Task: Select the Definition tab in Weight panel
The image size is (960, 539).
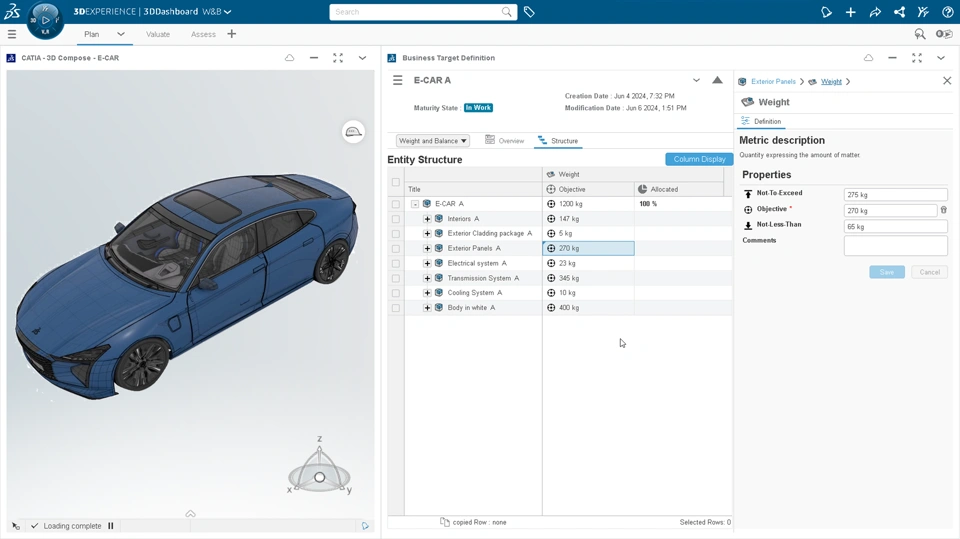Action: tap(761, 121)
